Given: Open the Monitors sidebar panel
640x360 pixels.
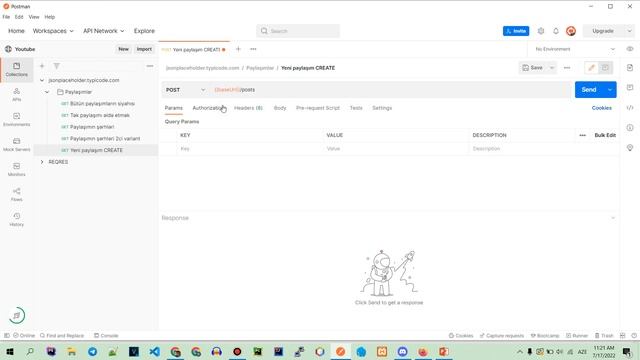Looking at the screenshot, I should (16, 169).
